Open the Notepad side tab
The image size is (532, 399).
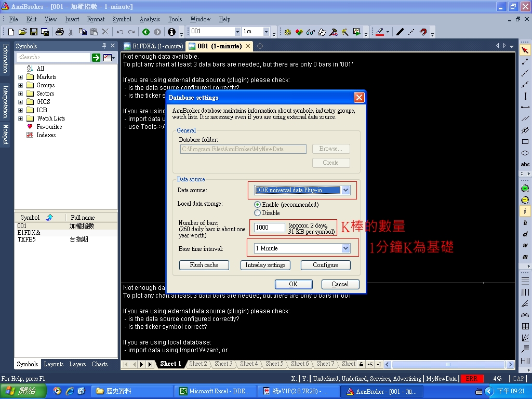(5, 135)
